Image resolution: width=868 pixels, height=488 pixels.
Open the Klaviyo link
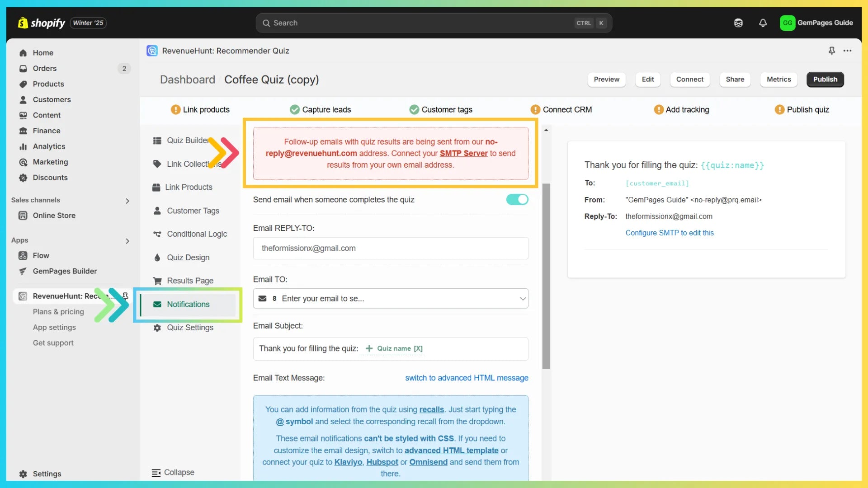coord(348,462)
